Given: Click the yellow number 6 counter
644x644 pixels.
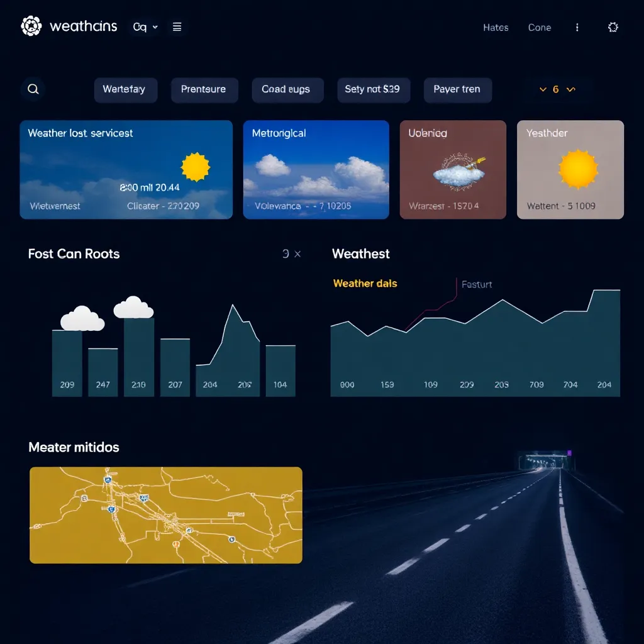Looking at the screenshot, I should [x=556, y=89].
